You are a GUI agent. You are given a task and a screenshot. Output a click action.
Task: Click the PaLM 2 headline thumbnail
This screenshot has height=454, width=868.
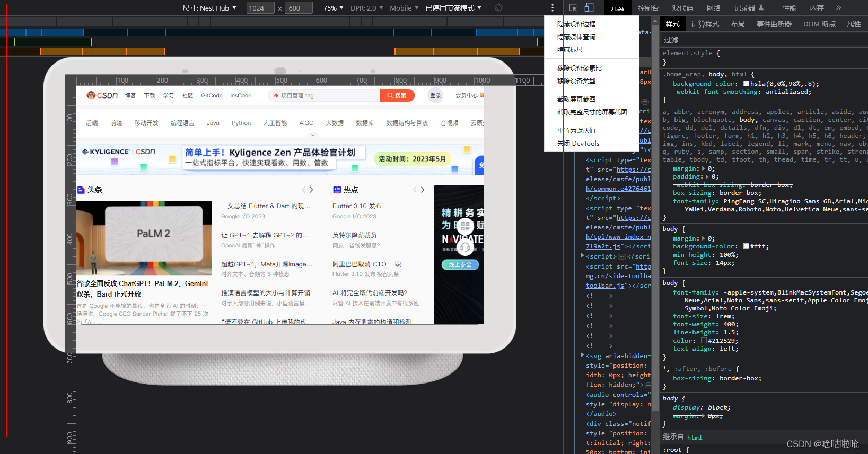(x=144, y=238)
